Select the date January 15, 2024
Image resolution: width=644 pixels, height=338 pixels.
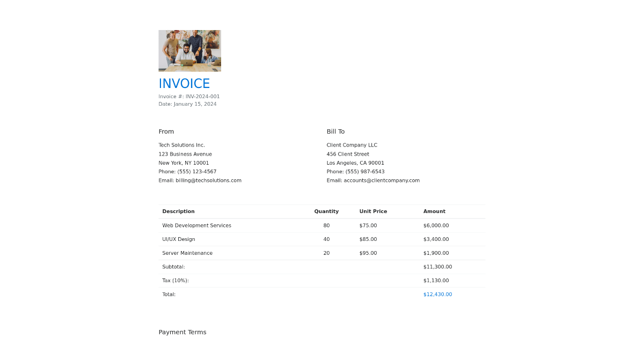click(x=187, y=104)
